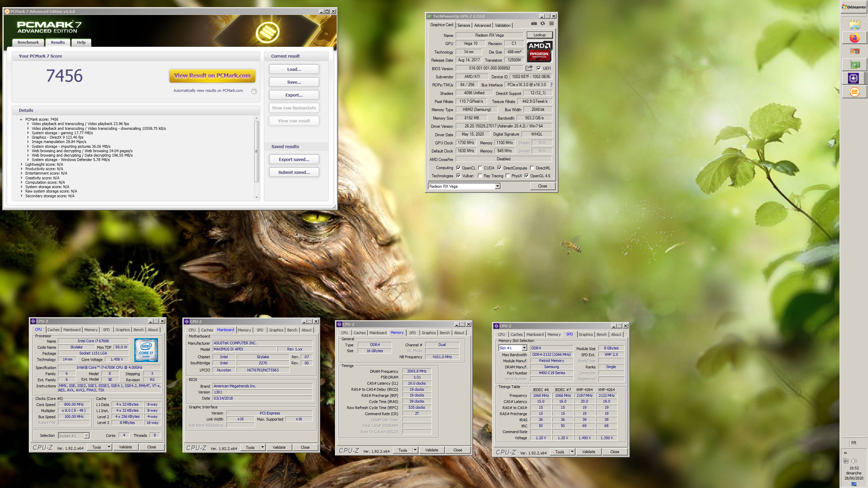Image resolution: width=868 pixels, height=488 pixels.
Task: Toggle the PhysX checkbox
Action: (x=508, y=176)
